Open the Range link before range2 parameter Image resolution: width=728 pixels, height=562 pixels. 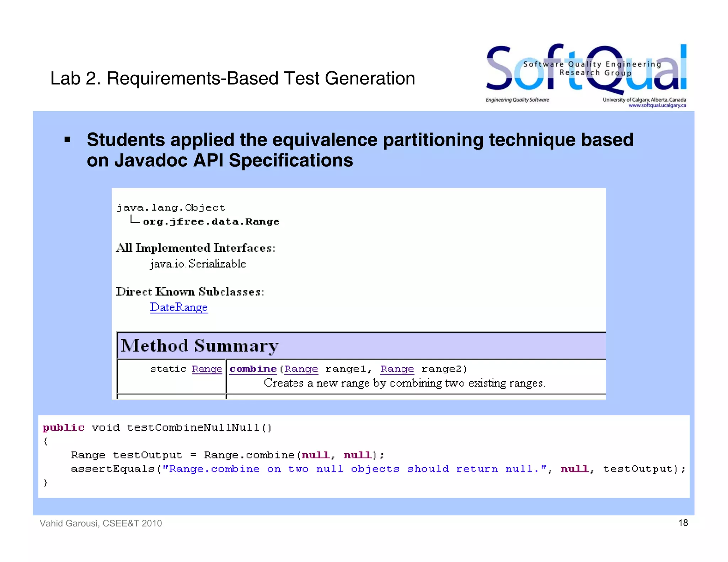pos(397,369)
